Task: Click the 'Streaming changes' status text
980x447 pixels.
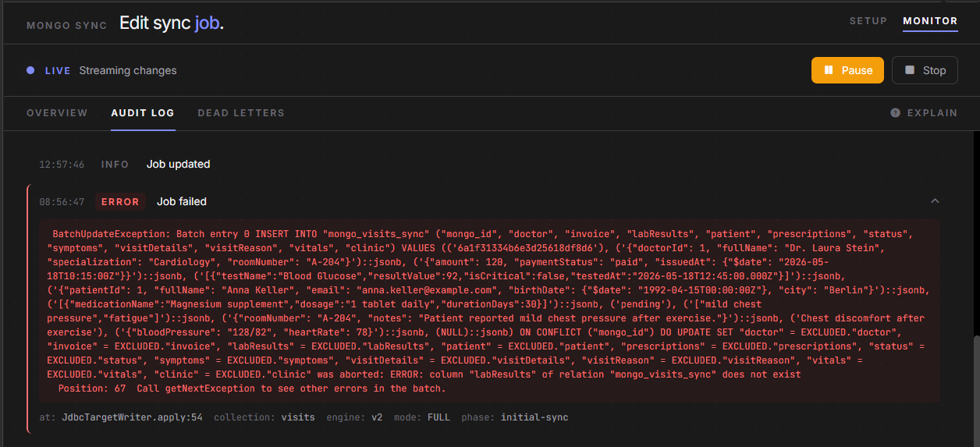Action: 128,71
